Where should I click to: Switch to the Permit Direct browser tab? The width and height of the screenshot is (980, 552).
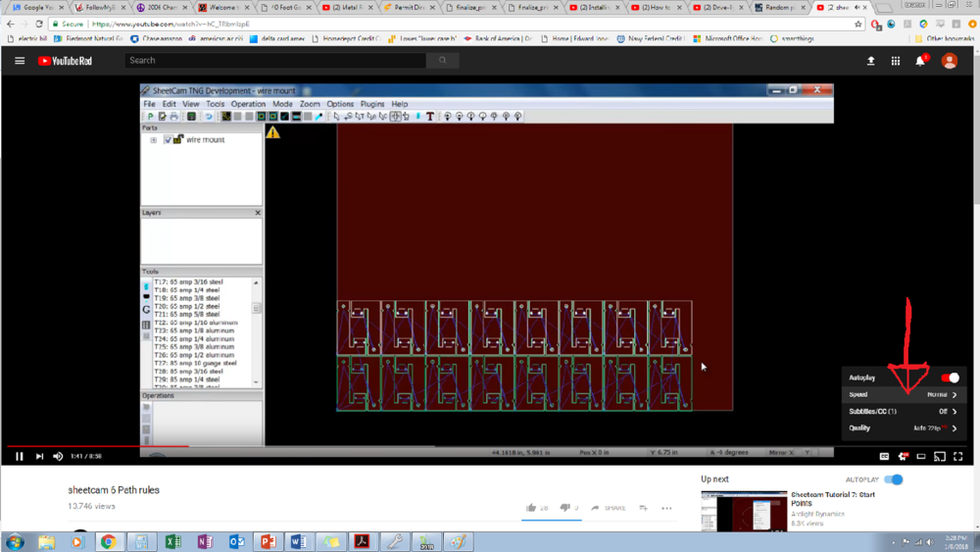click(x=407, y=8)
